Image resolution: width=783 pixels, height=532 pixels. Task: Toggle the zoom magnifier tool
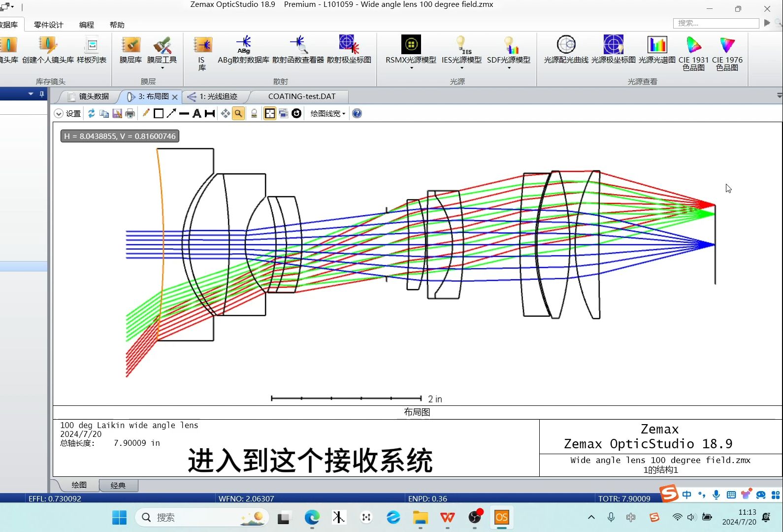pos(238,113)
